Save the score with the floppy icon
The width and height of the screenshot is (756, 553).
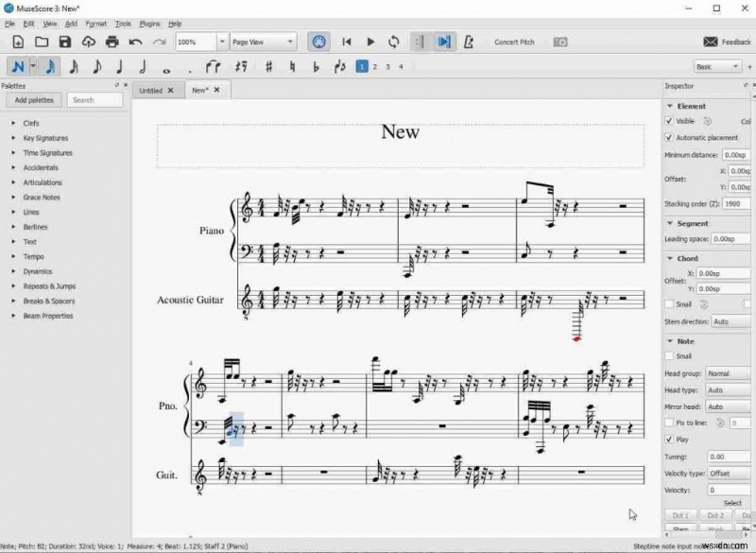64,42
